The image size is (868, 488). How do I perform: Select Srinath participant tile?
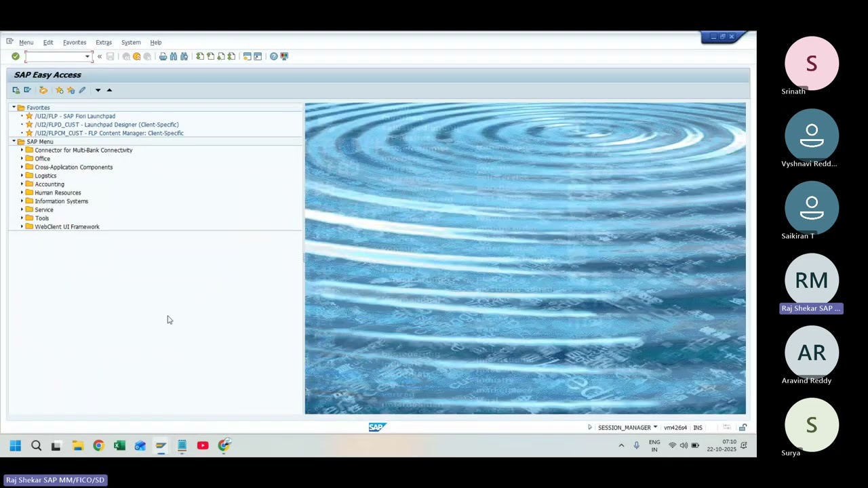click(x=812, y=66)
